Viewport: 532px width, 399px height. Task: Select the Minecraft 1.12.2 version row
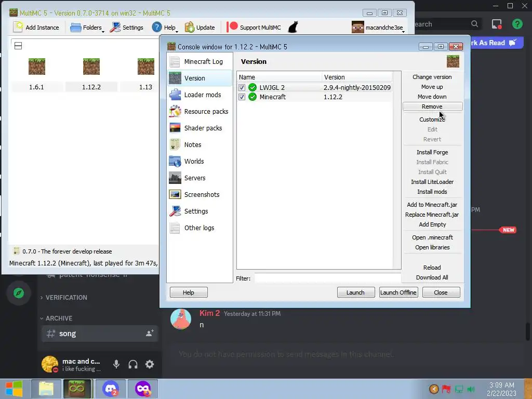pyautogui.click(x=315, y=97)
